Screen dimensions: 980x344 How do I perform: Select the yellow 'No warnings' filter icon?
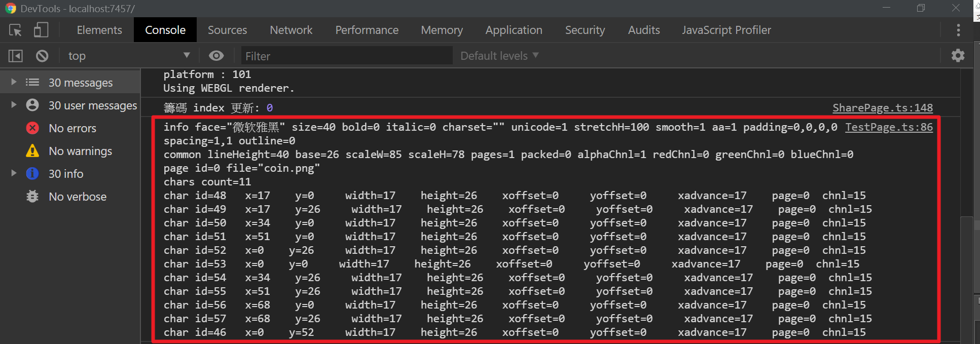(32, 151)
